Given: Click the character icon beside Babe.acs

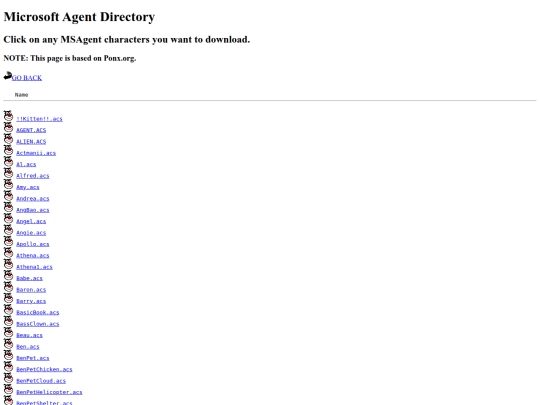Looking at the screenshot, I should pyautogui.click(x=8, y=275).
